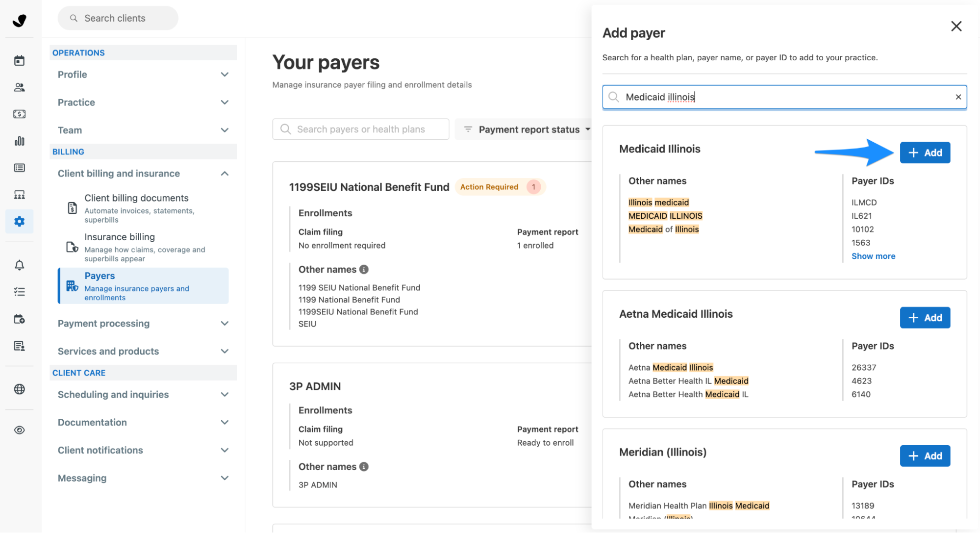
Task: Open the clients people icon
Action: [19, 87]
